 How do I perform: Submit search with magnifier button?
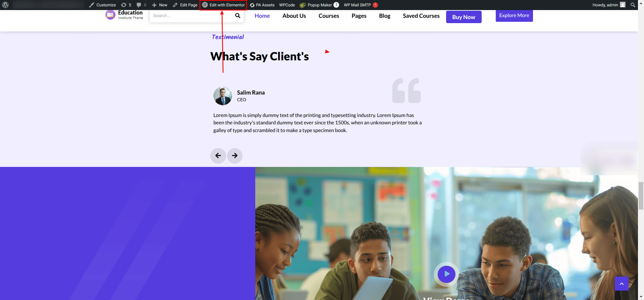click(238, 16)
